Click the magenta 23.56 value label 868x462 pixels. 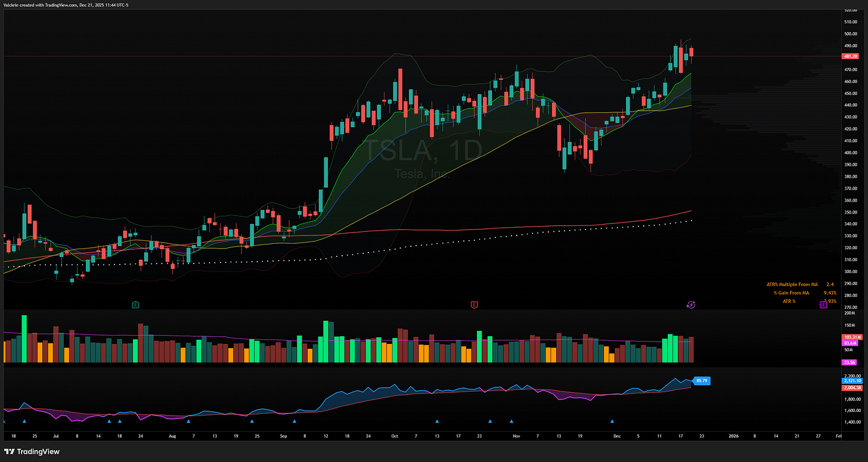click(850, 362)
